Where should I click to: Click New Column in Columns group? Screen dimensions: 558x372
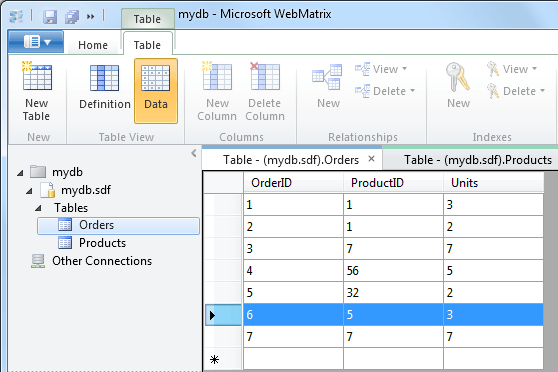click(217, 91)
